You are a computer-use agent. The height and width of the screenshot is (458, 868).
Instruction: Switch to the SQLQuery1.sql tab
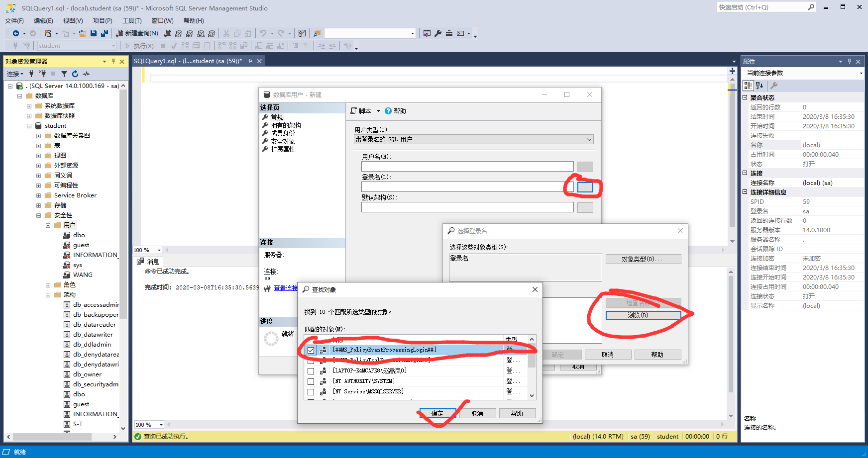coord(188,61)
